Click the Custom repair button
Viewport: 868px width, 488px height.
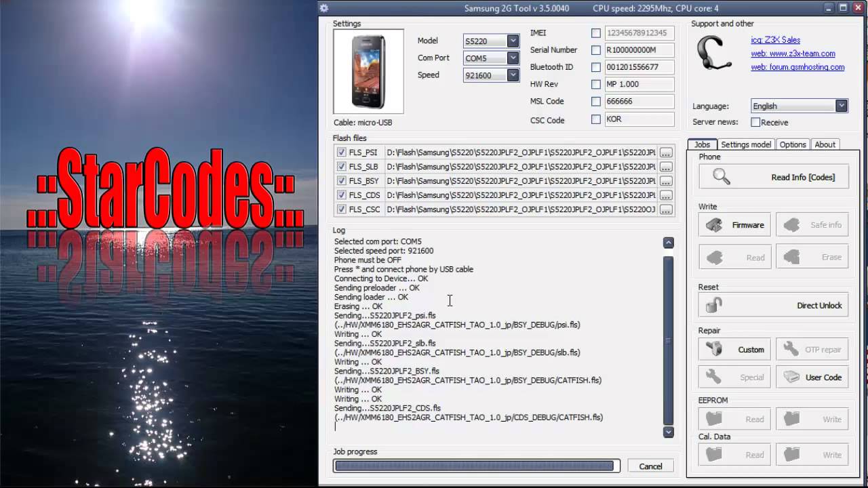(x=735, y=350)
